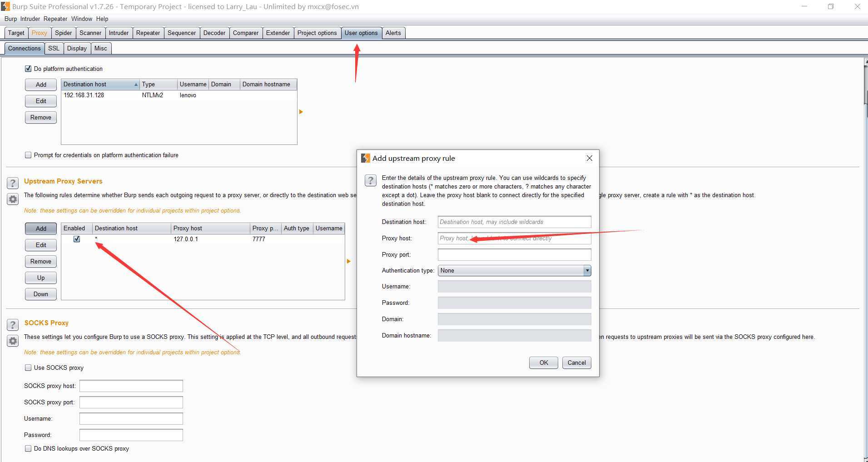Image resolution: width=868 pixels, height=462 pixels.
Task: Switch to the Target tab
Action: pos(16,33)
